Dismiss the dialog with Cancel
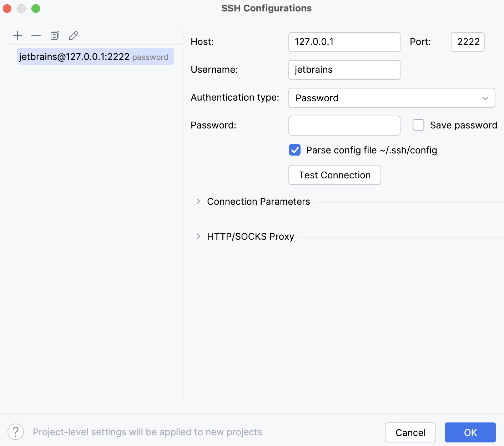504x446 pixels. pyautogui.click(x=410, y=432)
